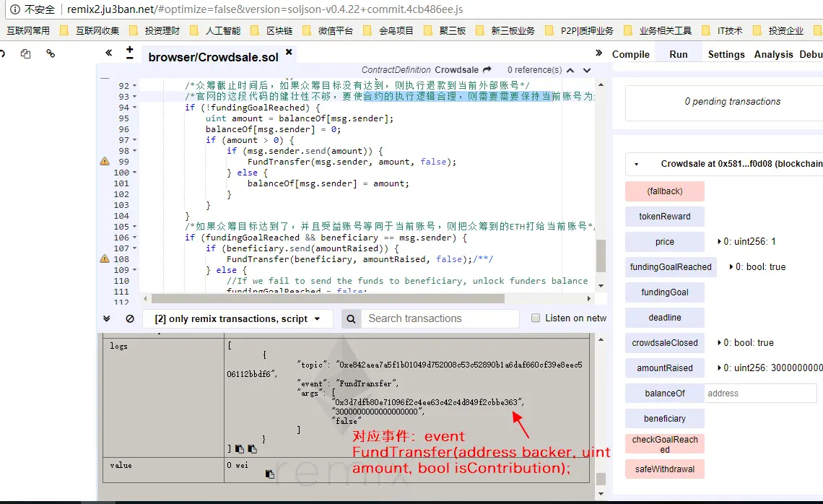
Task: Switch to the Run tab
Action: (678, 54)
